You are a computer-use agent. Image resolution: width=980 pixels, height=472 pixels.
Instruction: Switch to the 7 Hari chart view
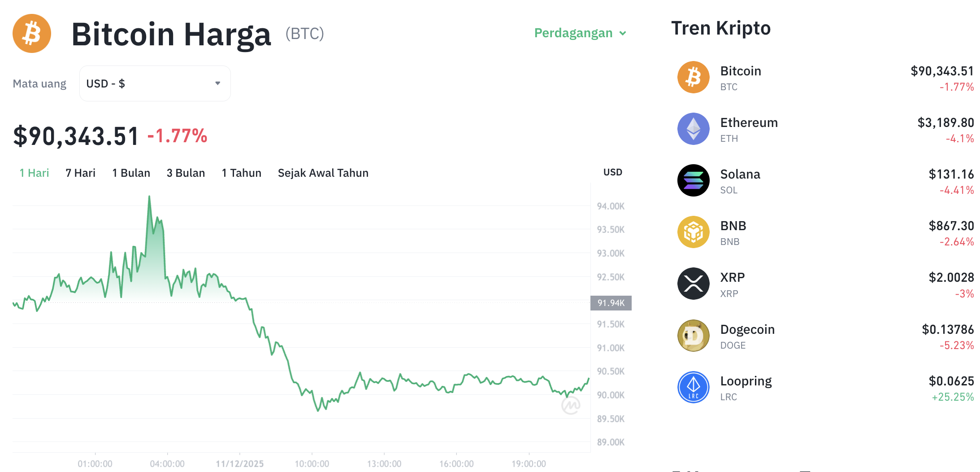[80, 173]
